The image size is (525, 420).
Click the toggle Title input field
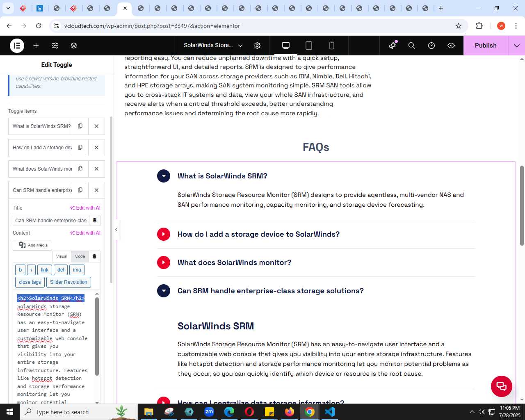coord(51,221)
